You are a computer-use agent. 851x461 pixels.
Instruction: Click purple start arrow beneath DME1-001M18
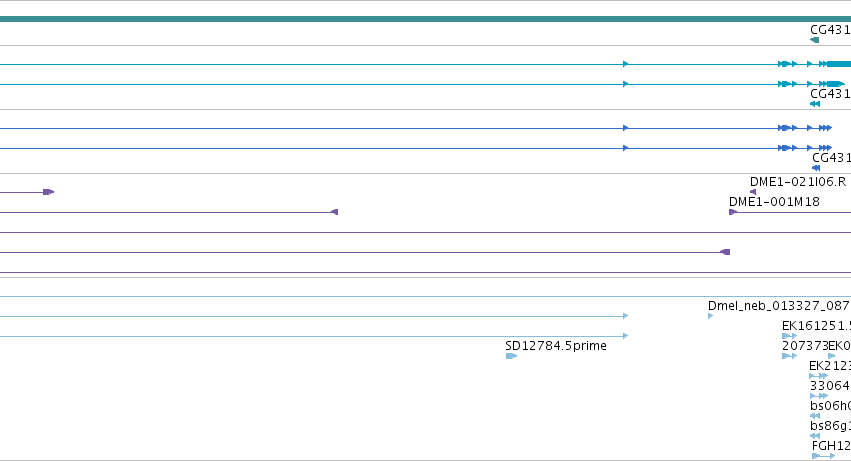click(x=733, y=212)
